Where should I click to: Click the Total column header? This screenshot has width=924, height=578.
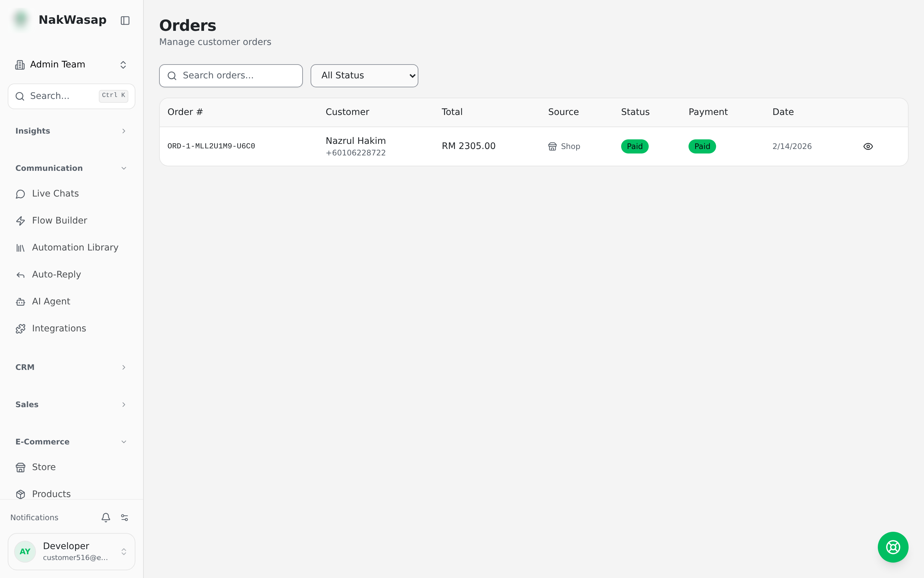(x=452, y=112)
